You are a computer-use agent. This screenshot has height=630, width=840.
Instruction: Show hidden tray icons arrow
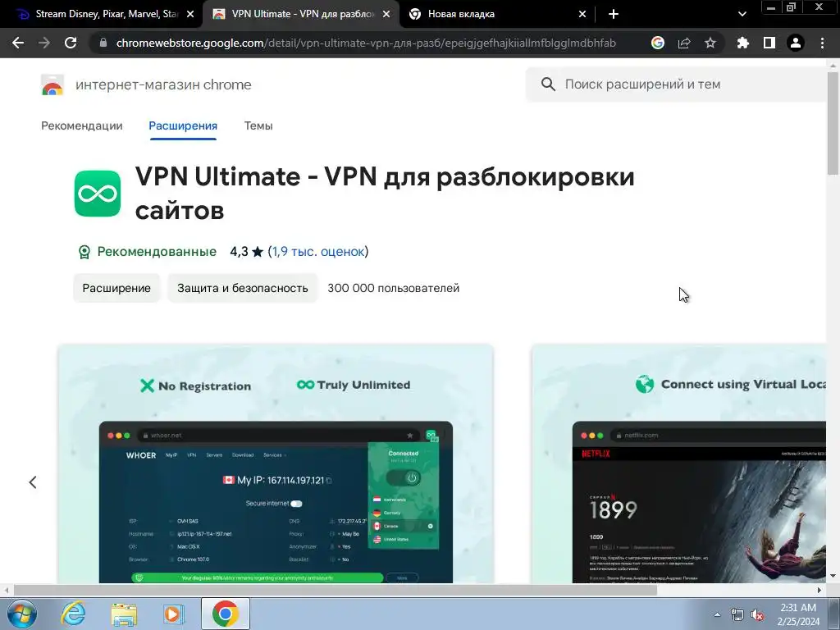717,614
